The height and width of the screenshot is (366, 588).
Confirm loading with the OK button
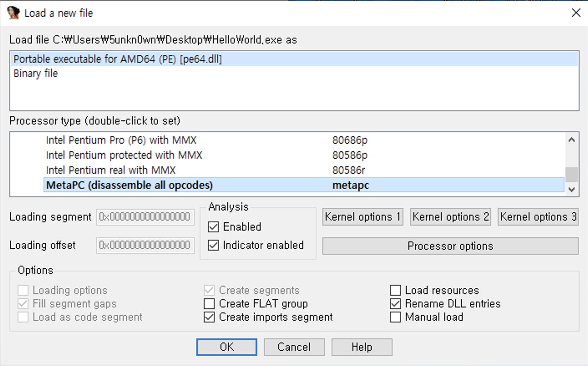pos(227,347)
